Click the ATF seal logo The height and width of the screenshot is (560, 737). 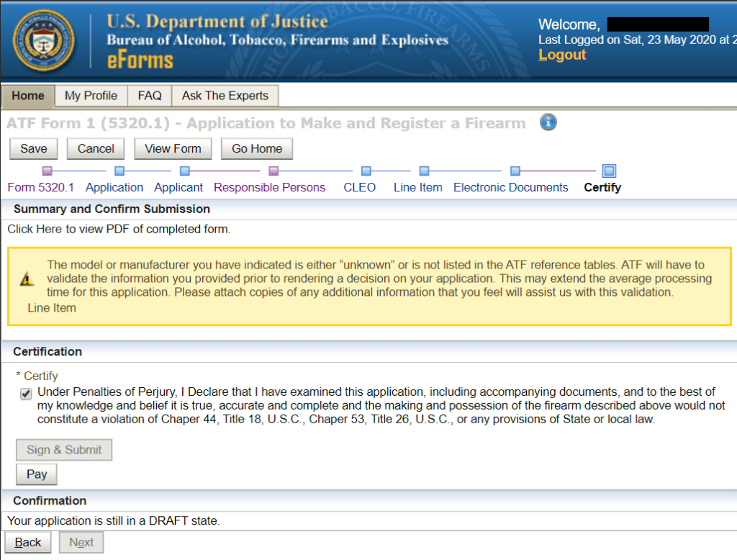[44, 40]
